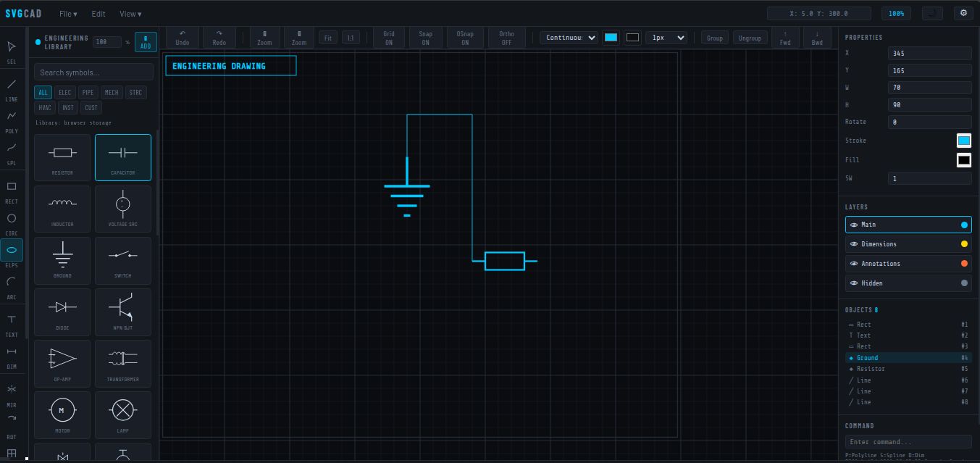Toggle Annotations layer visibility eye
This screenshot has width=980, height=463.
coord(854,264)
